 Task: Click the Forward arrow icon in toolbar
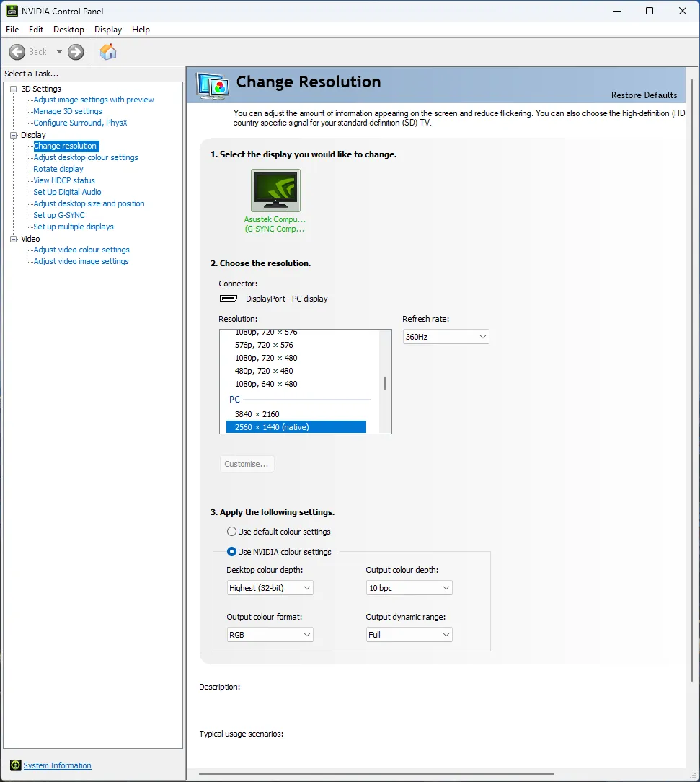[76, 52]
